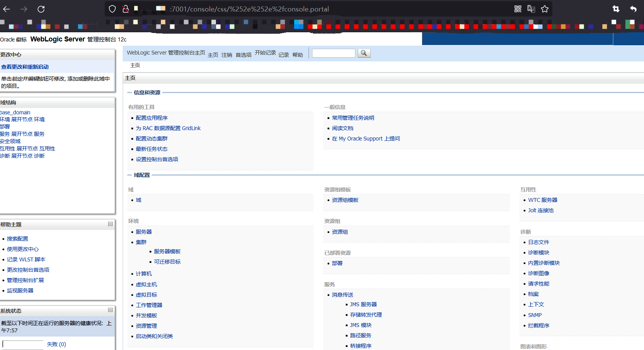Open 服务器模板 link

click(x=167, y=251)
